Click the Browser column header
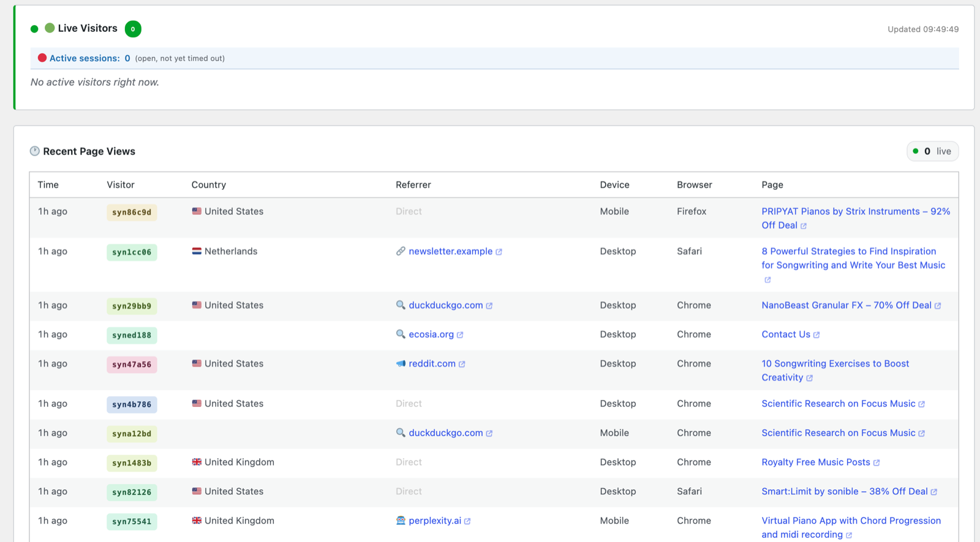Screen dimensions: 980x542 pos(695,185)
